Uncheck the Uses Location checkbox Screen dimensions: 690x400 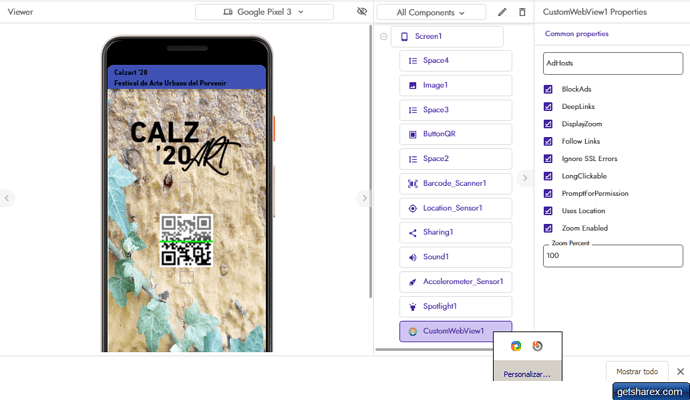point(548,211)
